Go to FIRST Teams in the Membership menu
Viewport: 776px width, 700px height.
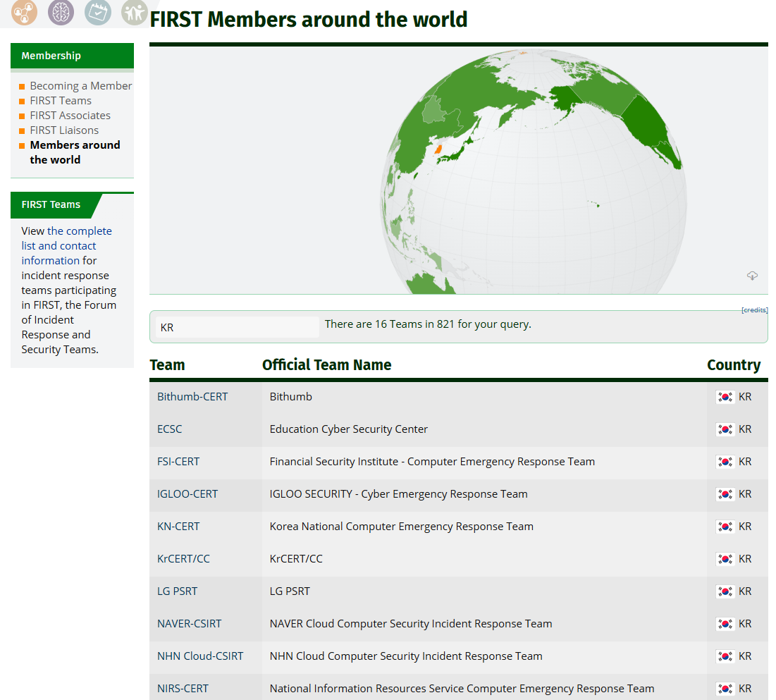pyautogui.click(x=61, y=101)
